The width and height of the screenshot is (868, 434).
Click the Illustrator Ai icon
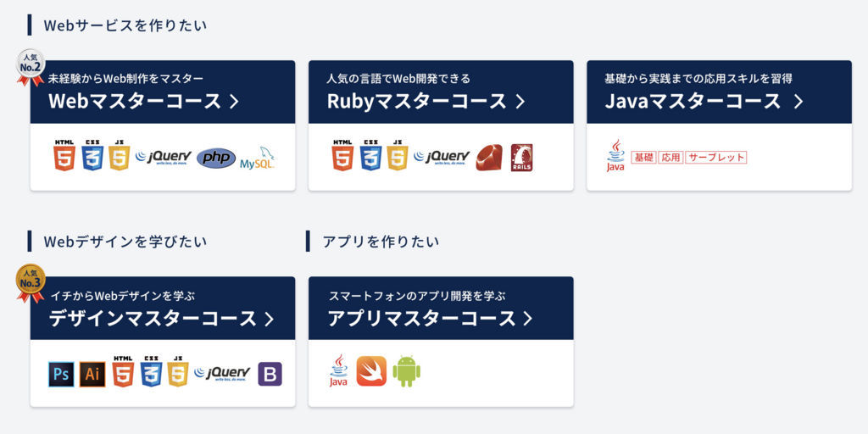92,374
